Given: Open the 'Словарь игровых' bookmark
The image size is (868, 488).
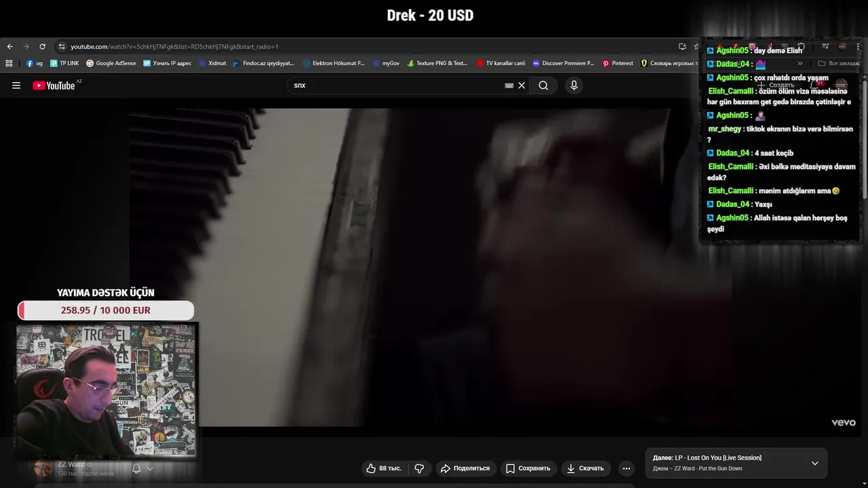Looking at the screenshot, I should point(669,63).
